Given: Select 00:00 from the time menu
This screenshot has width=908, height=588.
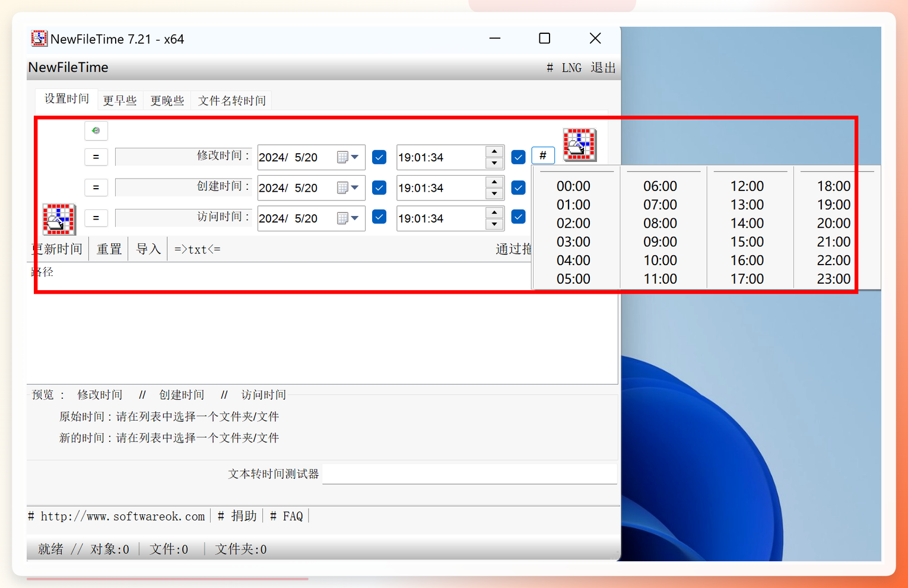Looking at the screenshot, I should pyautogui.click(x=573, y=186).
